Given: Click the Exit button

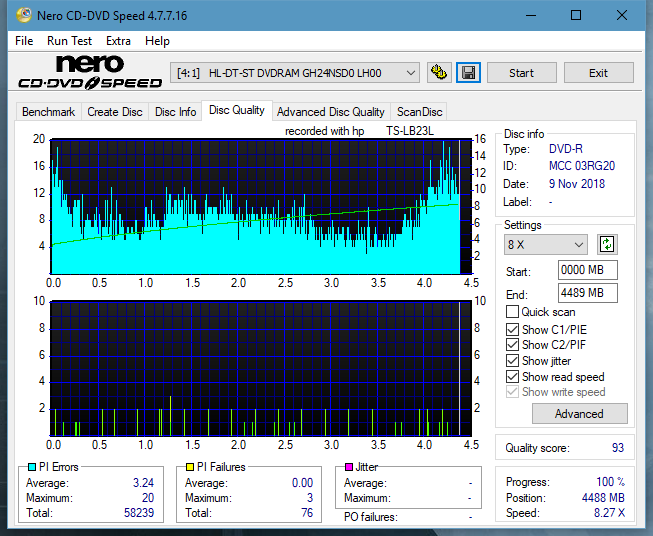Looking at the screenshot, I should click(x=598, y=73).
